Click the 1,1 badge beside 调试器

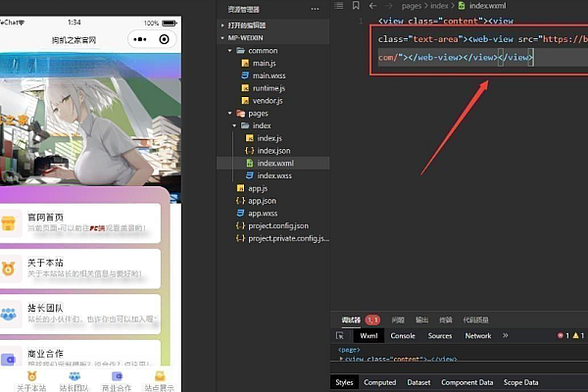tap(372, 319)
